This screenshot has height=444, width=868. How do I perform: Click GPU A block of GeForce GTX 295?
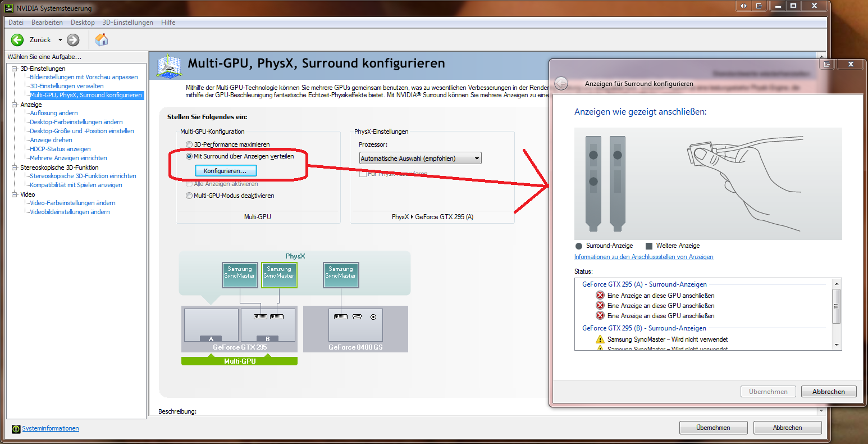pyautogui.click(x=211, y=325)
